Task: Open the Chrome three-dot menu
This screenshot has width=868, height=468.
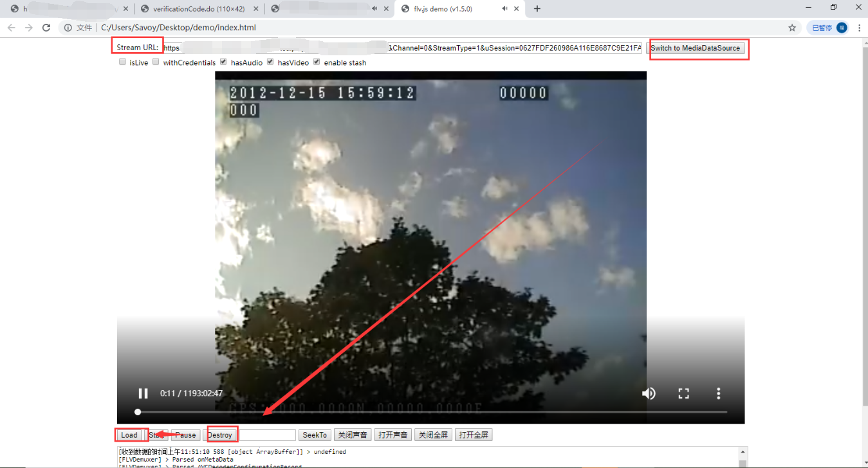Action: click(x=860, y=28)
